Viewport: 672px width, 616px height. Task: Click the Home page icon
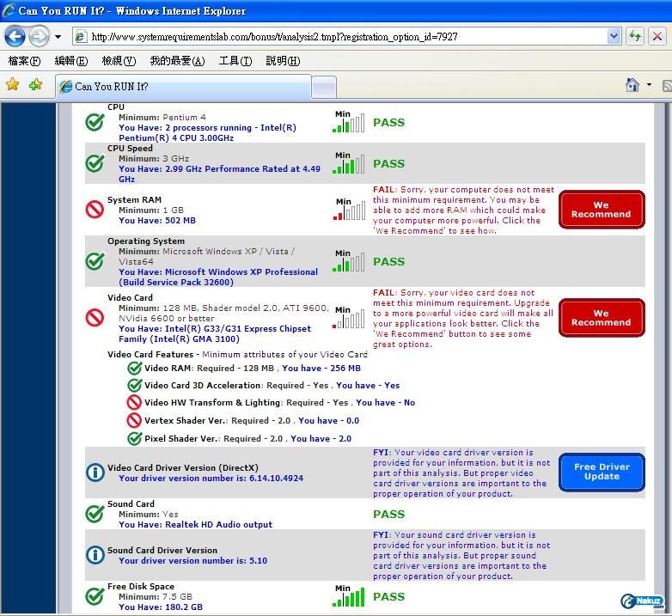(632, 84)
